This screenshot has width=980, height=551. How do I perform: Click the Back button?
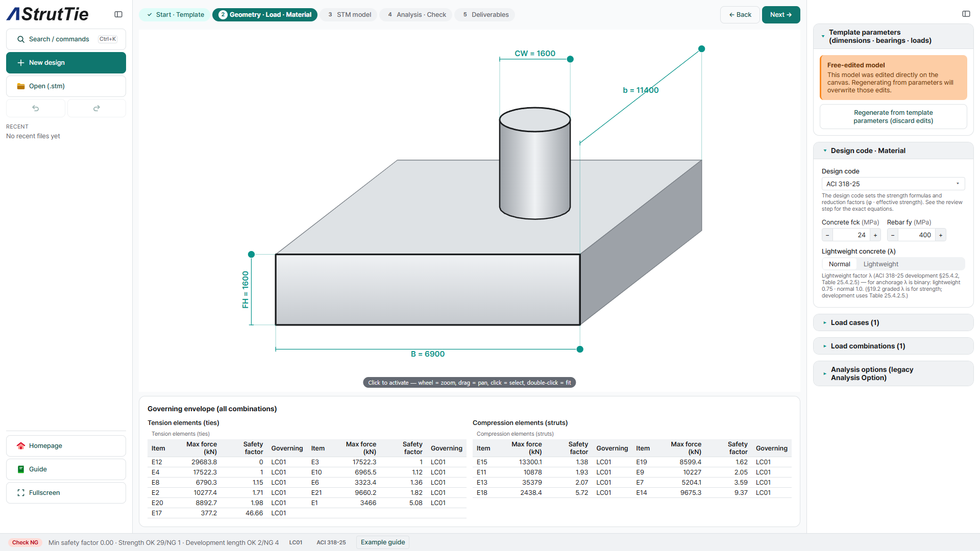tap(740, 15)
